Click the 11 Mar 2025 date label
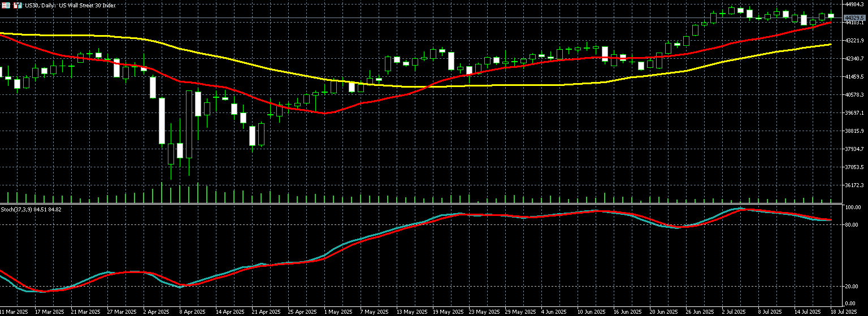This screenshot has width=868, height=316. (14, 311)
